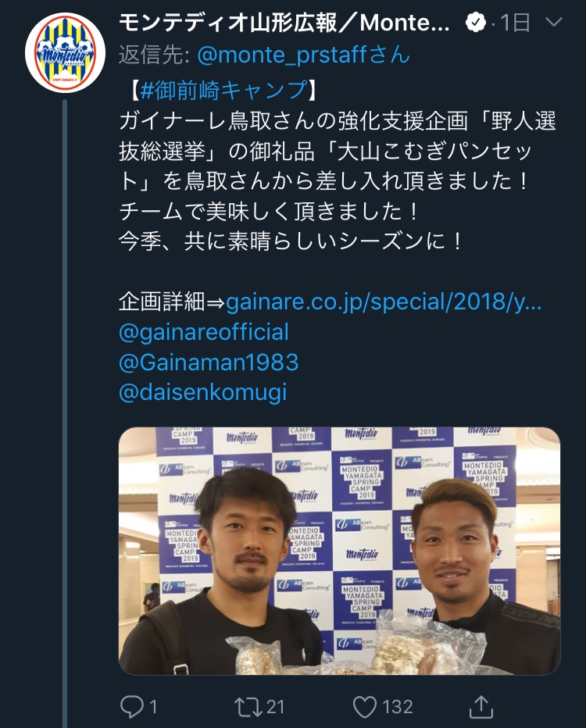Tap the like count 132

[x=398, y=707]
